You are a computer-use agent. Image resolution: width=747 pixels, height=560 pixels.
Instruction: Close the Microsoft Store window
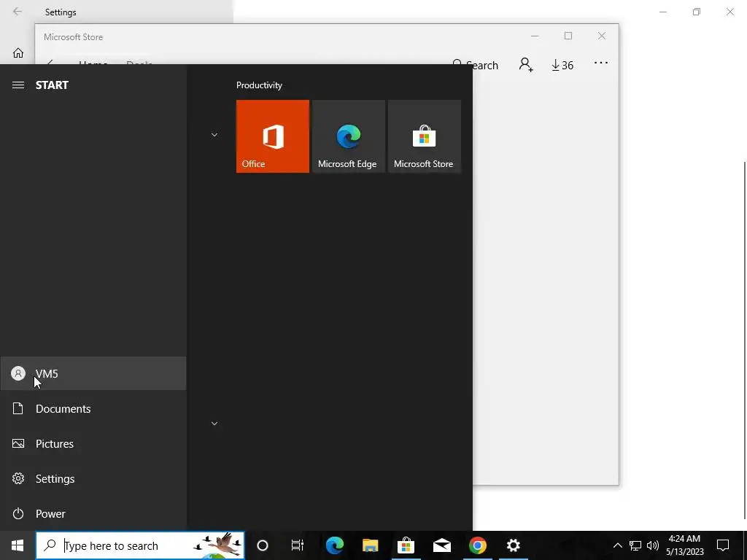602,36
